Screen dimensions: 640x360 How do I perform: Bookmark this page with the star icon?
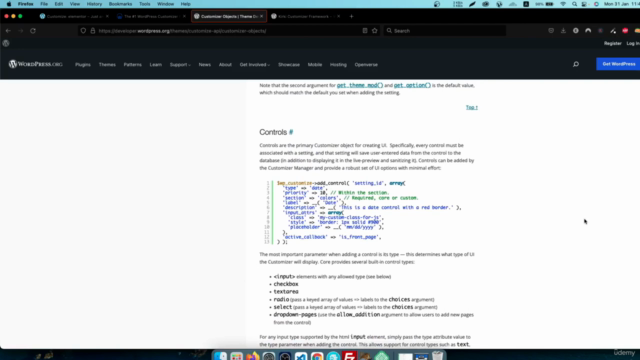tap(375, 31)
